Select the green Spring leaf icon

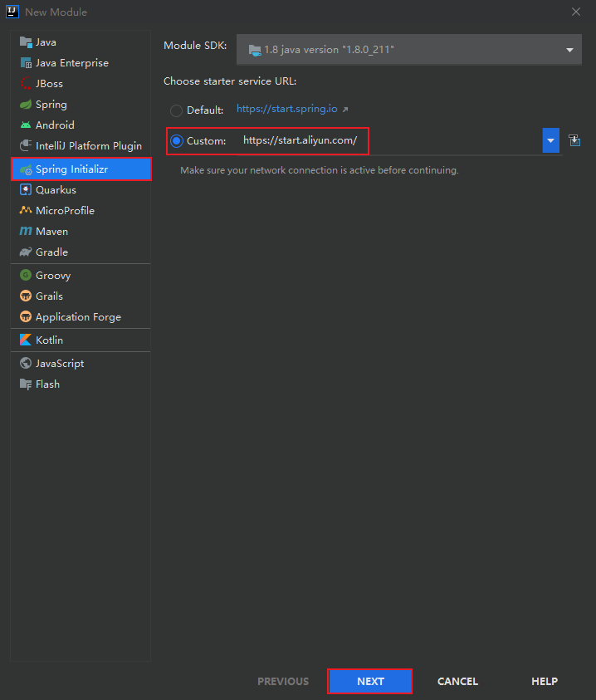tap(26, 105)
